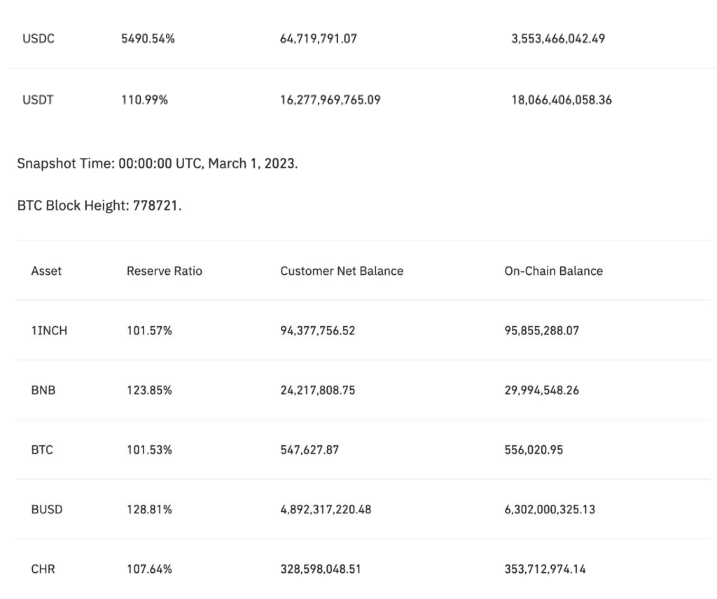Click CHR reserve ratio 107.64%
The height and width of the screenshot is (599, 717).
tap(149, 569)
